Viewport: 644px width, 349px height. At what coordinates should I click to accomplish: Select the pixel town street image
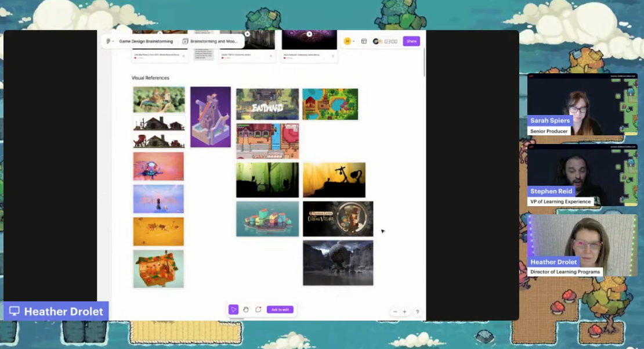(267, 141)
